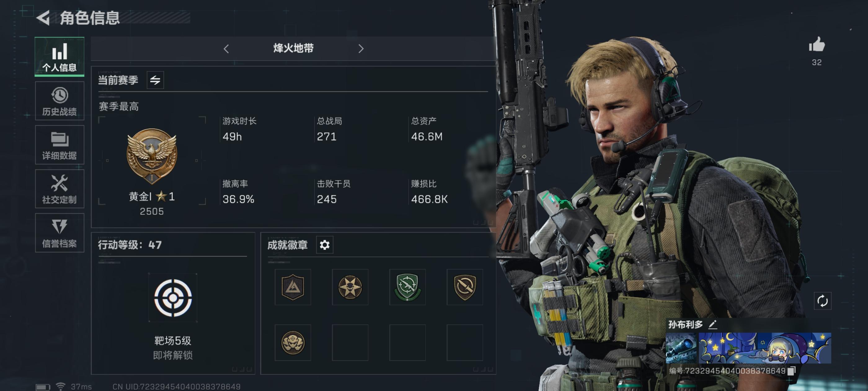Screen dimensions: 868x391
Task: Toggle the 当前赛季 season switch button
Action: (155, 80)
